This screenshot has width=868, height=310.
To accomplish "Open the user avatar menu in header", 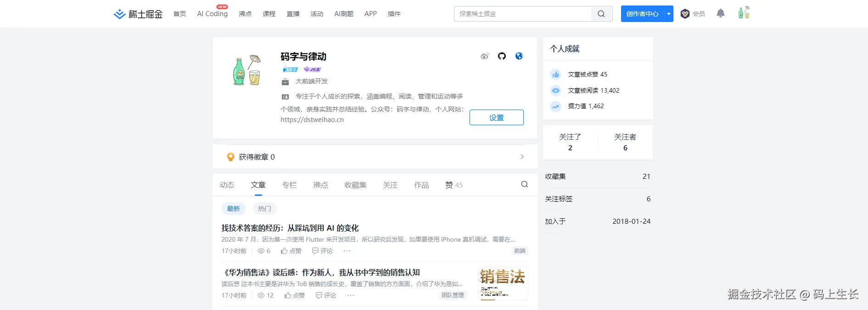I will [744, 12].
